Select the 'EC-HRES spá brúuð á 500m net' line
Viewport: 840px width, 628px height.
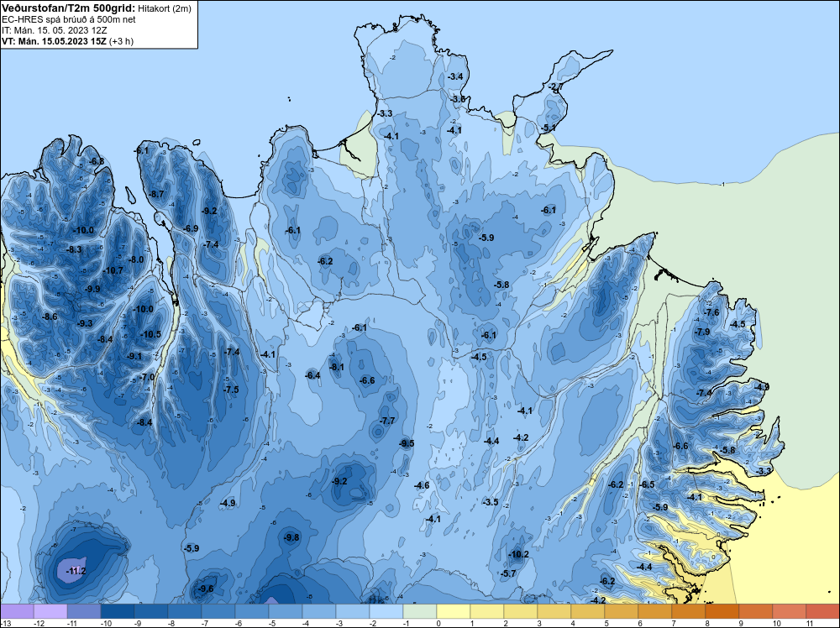(69, 19)
